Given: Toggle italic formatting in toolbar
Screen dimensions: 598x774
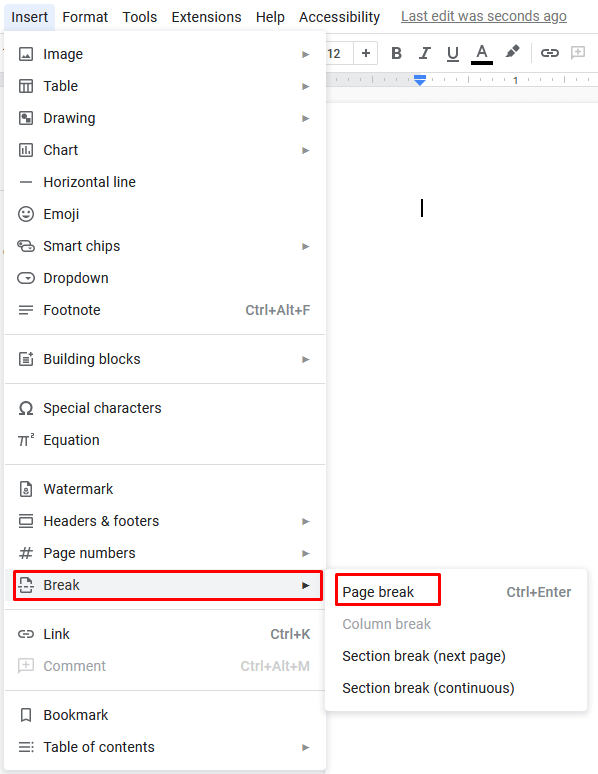Looking at the screenshot, I should tap(424, 53).
